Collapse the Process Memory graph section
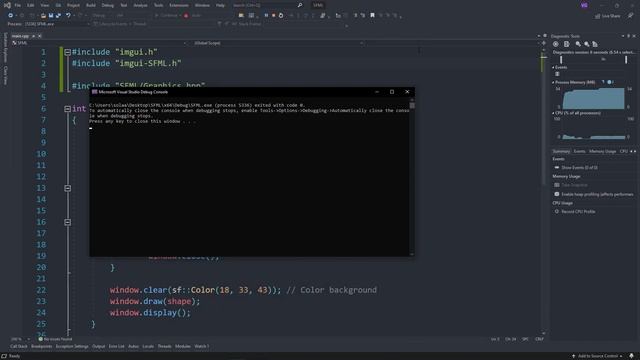The height and width of the screenshot is (360, 640). click(x=553, y=82)
